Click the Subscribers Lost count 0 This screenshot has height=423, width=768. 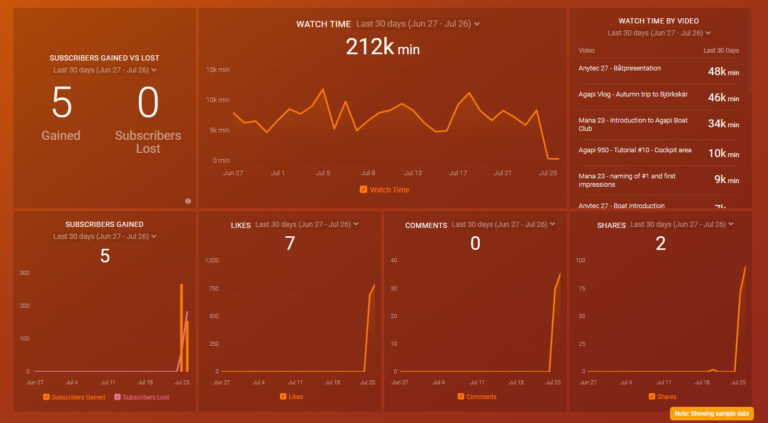tap(148, 102)
